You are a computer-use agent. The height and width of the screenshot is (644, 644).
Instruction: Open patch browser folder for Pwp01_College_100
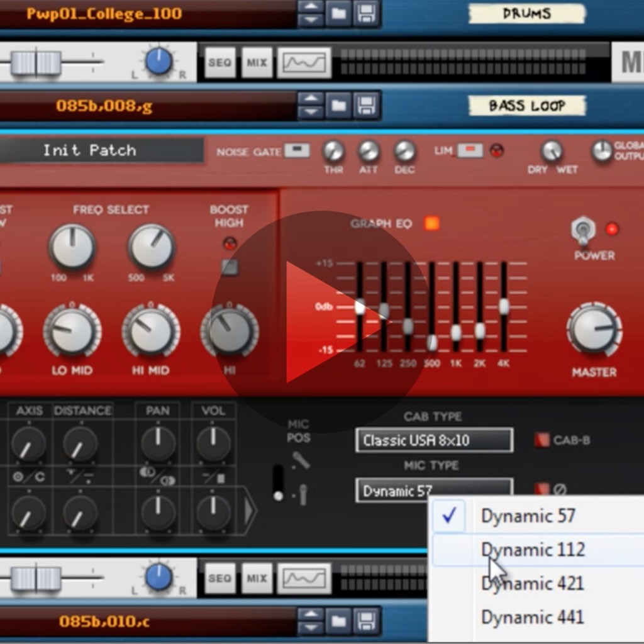click(x=338, y=14)
